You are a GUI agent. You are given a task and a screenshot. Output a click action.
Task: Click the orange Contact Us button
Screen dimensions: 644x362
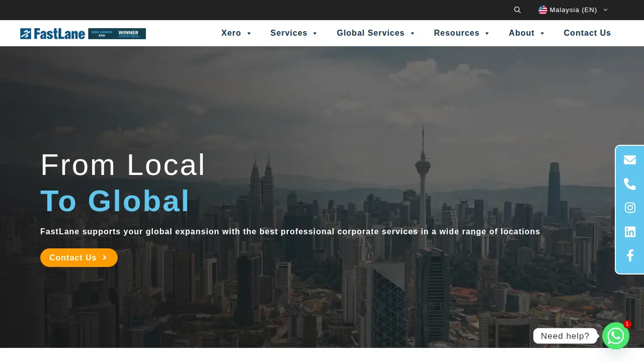(79, 257)
